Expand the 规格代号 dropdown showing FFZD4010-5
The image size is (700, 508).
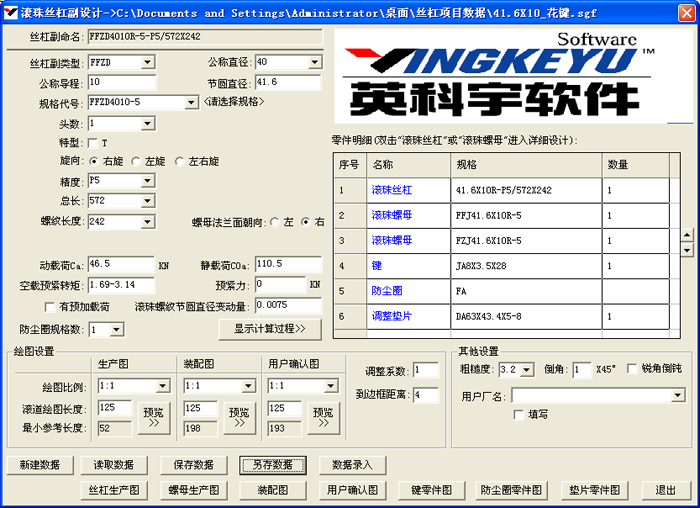191,102
